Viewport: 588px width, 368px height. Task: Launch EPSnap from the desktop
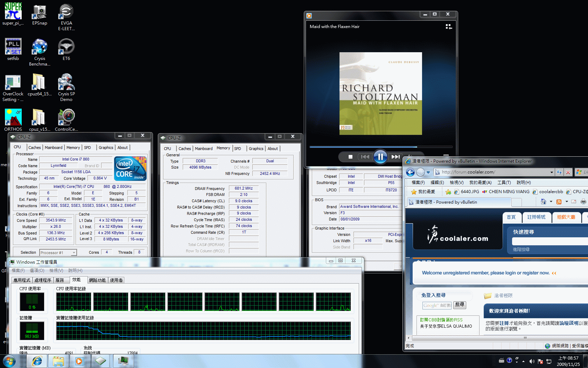(40, 14)
